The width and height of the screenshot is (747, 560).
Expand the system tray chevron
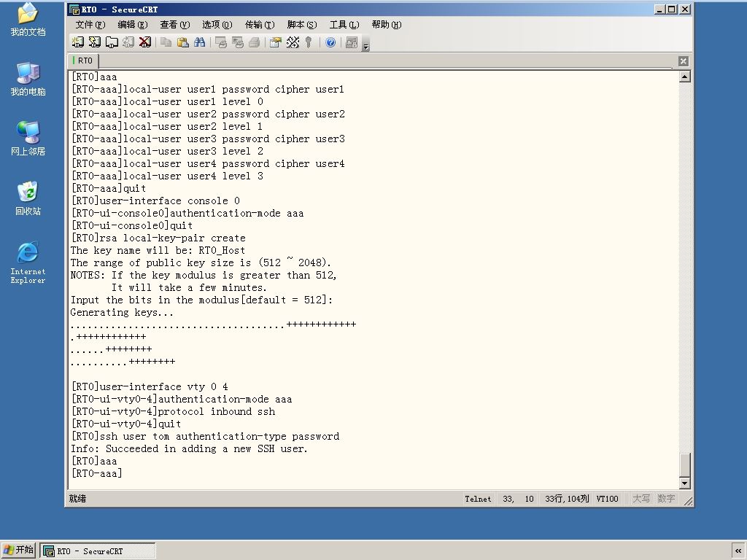(x=738, y=551)
